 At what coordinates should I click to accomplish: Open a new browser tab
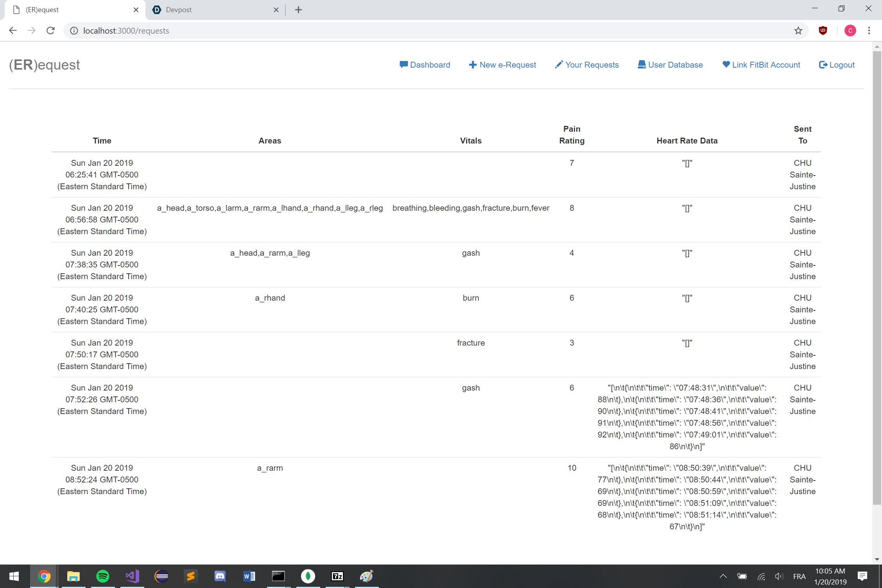point(298,10)
